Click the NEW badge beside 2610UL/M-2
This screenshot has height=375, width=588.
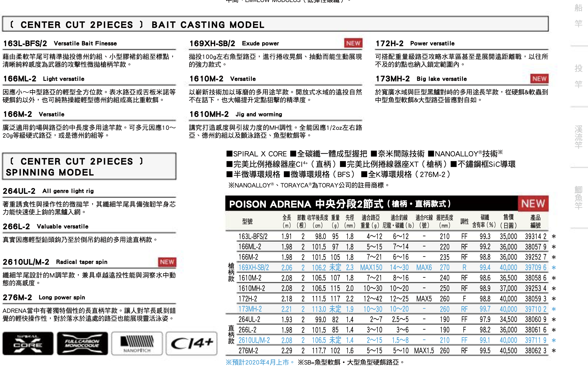click(167, 262)
